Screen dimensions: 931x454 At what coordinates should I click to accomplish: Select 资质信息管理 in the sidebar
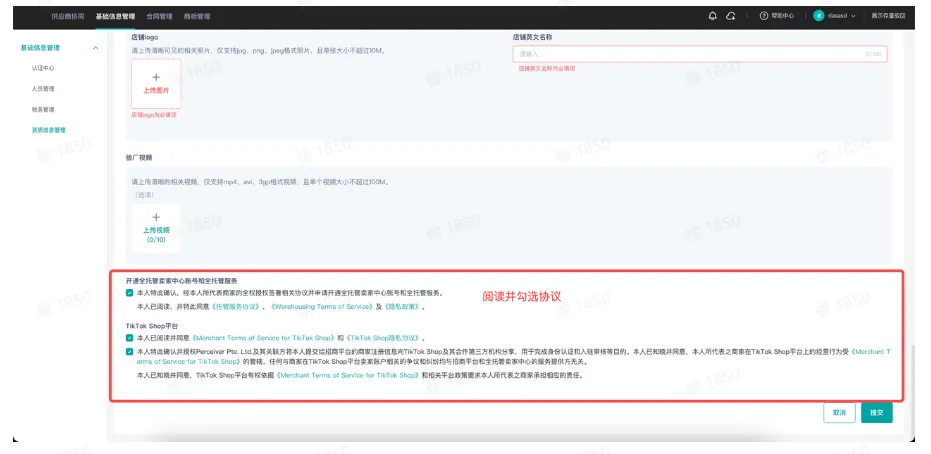(49, 130)
